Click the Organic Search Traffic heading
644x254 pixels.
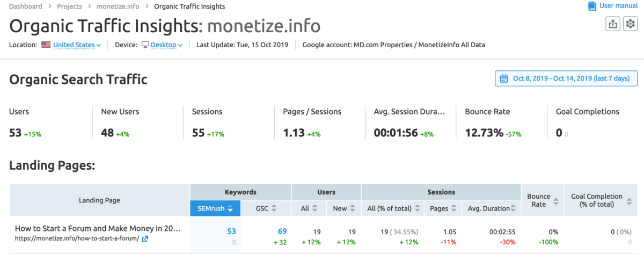78,80
